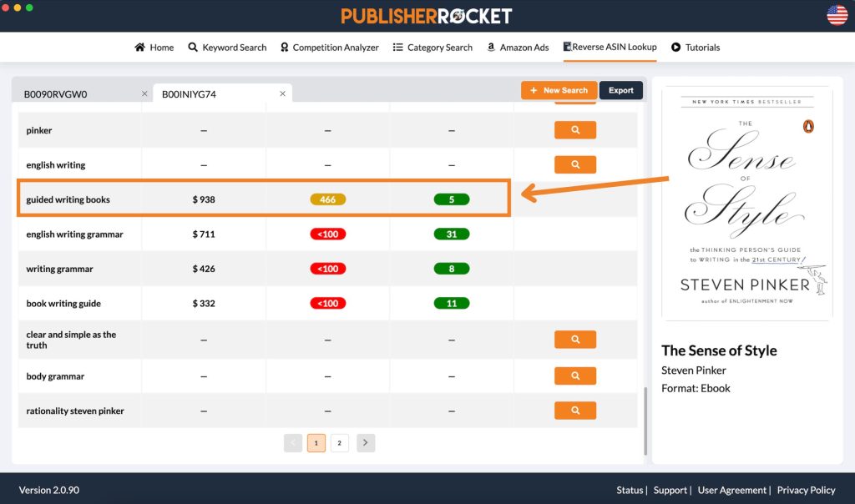
Task: Open the Privacy Policy link
Action: tap(806, 490)
